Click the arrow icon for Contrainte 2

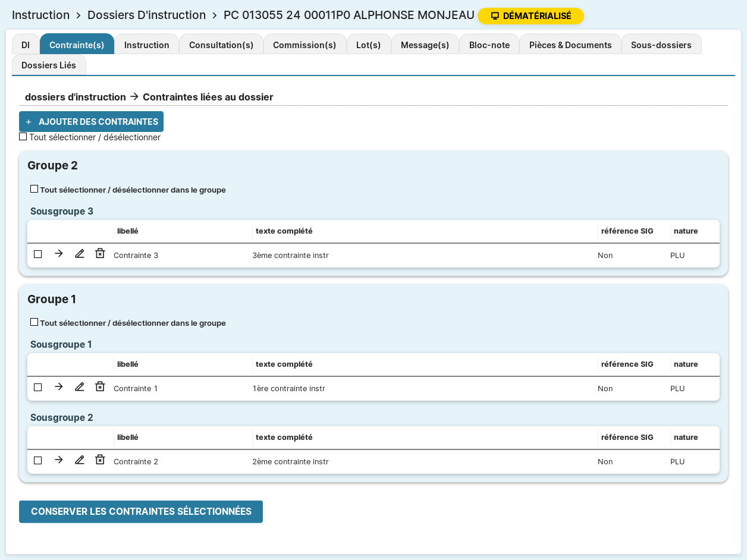(x=58, y=460)
